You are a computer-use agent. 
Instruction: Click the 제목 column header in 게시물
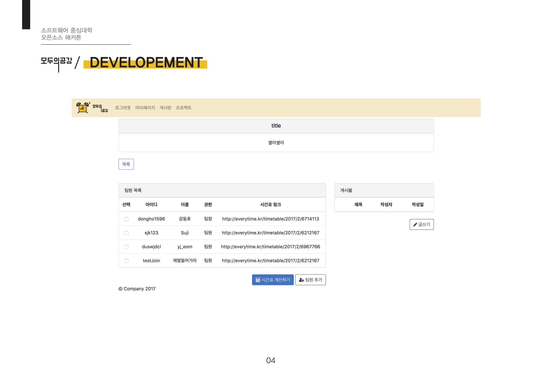(358, 205)
